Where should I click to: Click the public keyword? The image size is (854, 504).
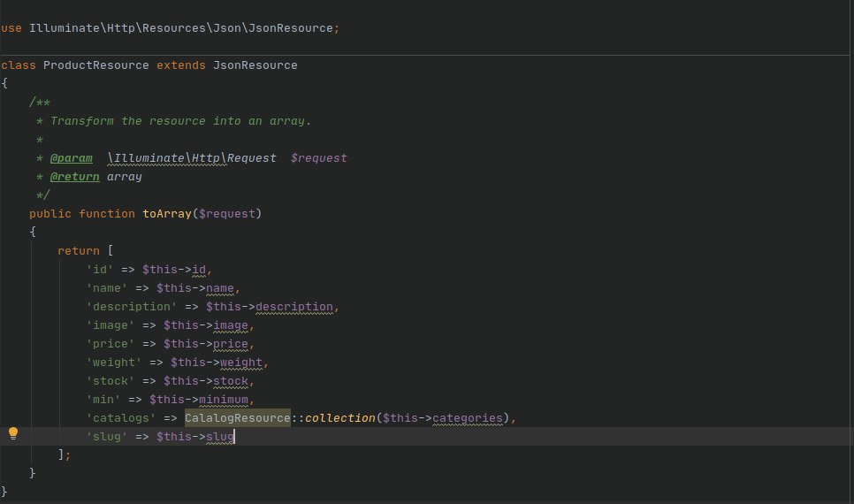pyautogui.click(x=50, y=214)
